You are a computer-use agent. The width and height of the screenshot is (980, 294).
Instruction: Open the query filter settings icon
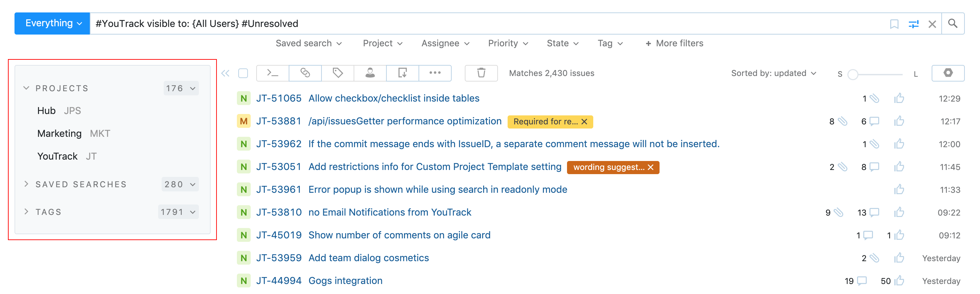pyautogui.click(x=913, y=24)
